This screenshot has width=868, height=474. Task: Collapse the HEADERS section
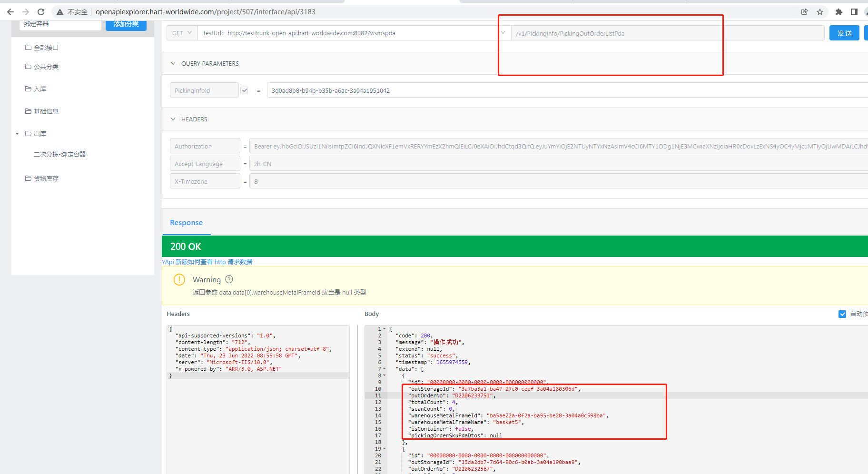pyautogui.click(x=173, y=119)
